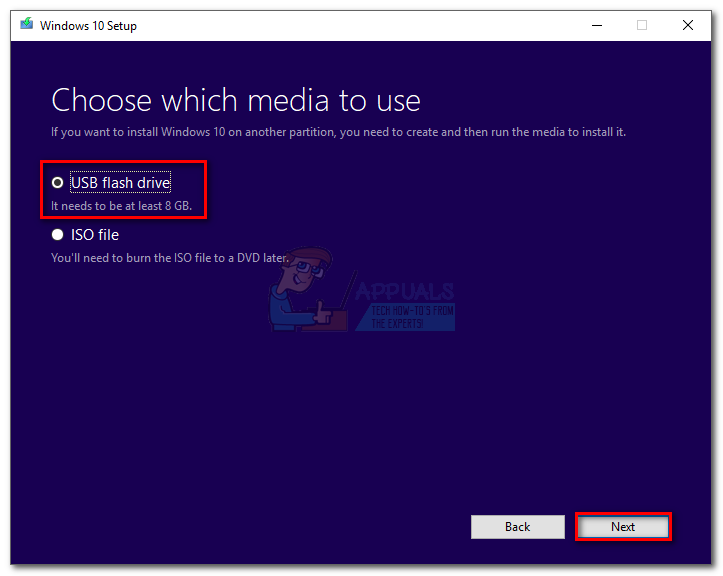Click the 'Windows 10 Setup' title text
The height and width of the screenshot is (576, 723).
(x=88, y=25)
